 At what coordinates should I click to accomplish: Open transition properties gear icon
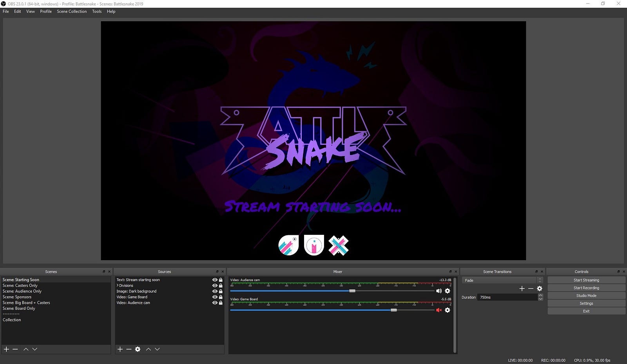tap(540, 288)
